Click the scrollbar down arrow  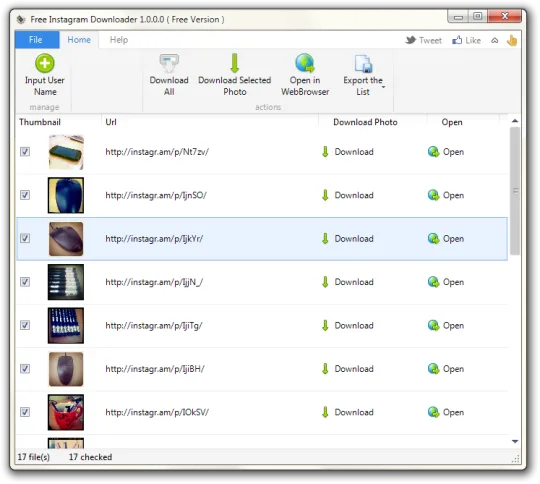pos(515,441)
